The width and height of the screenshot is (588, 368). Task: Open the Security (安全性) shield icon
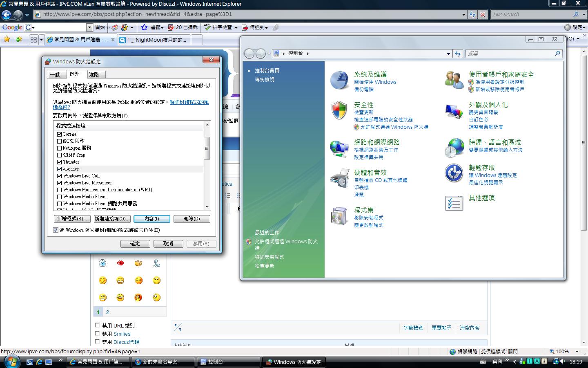coord(339,110)
